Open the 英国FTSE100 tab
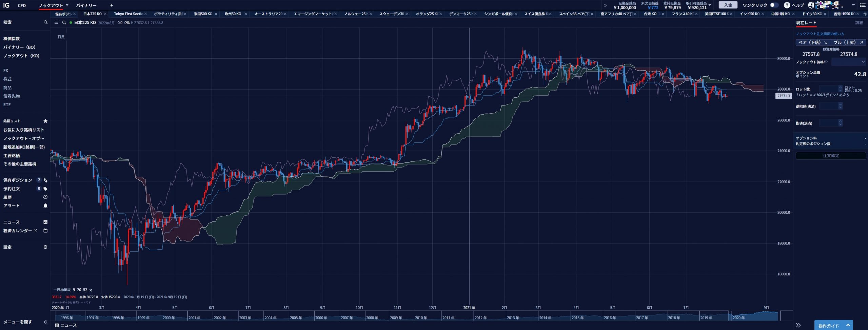 click(716, 14)
